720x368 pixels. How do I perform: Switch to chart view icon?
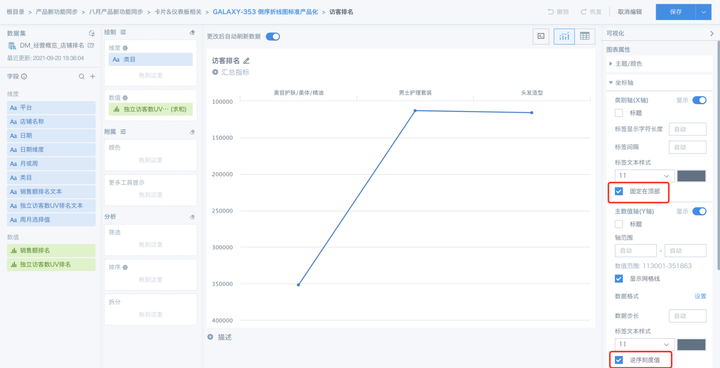[x=564, y=36]
